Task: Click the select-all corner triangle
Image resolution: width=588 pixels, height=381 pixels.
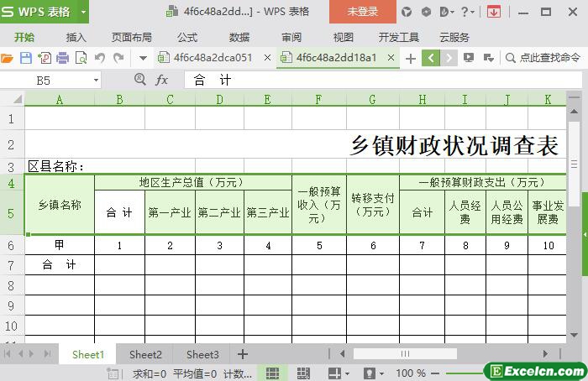Action: tap(18, 99)
